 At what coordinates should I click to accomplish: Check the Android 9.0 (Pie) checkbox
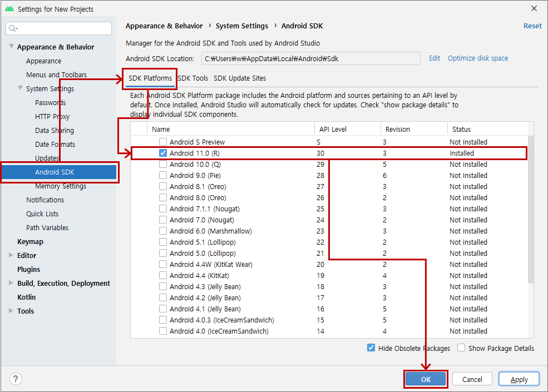[163, 175]
